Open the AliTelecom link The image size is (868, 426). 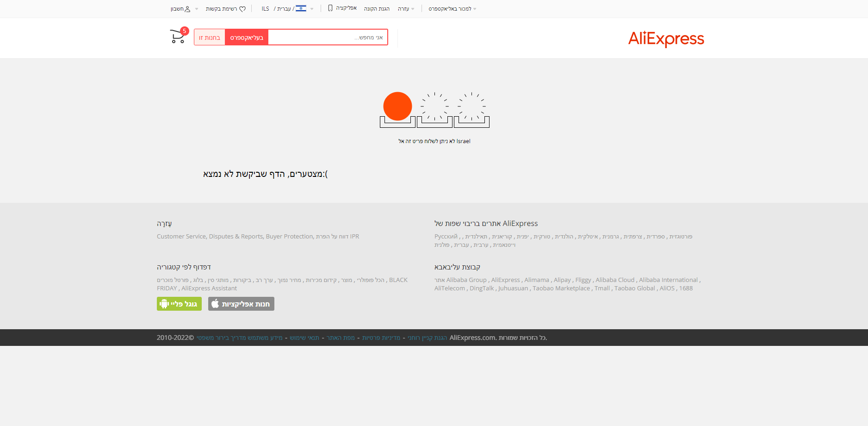(x=450, y=288)
